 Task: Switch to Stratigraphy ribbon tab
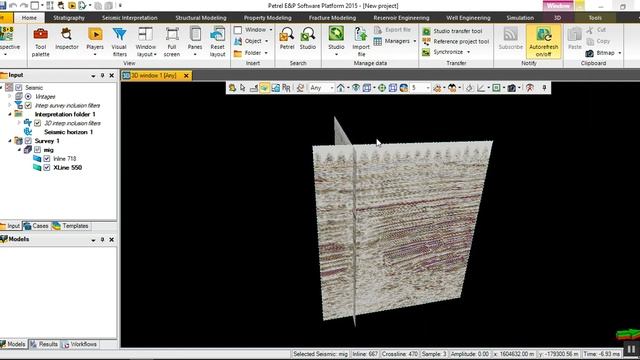[69, 18]
